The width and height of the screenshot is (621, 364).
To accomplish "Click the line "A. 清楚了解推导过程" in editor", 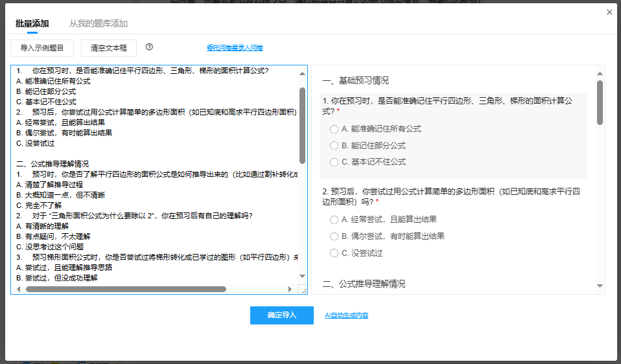I will tap(49, 185).
